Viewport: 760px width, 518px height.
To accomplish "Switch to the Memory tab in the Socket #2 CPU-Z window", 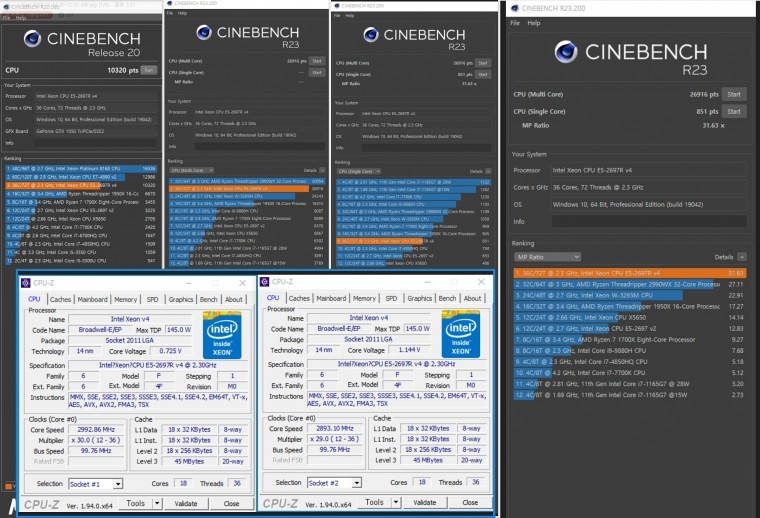I will [x=364, y=298].
